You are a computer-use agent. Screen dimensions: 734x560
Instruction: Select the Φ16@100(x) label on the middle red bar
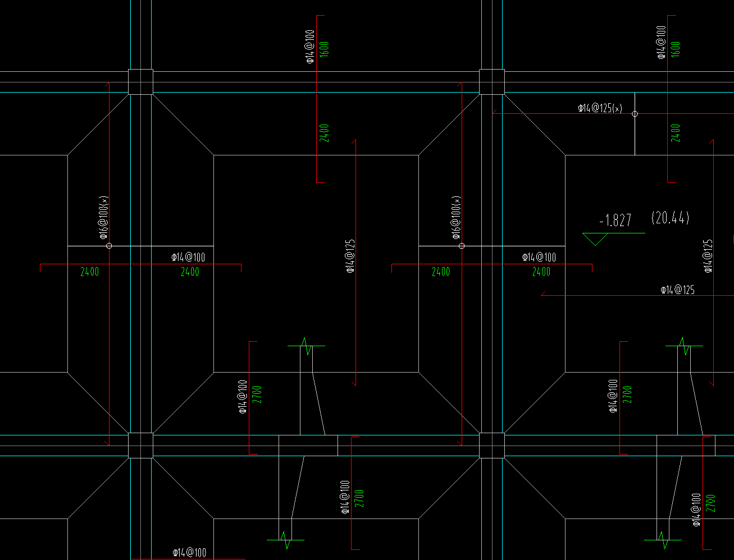pyautogui.click(x=456, y=217)
